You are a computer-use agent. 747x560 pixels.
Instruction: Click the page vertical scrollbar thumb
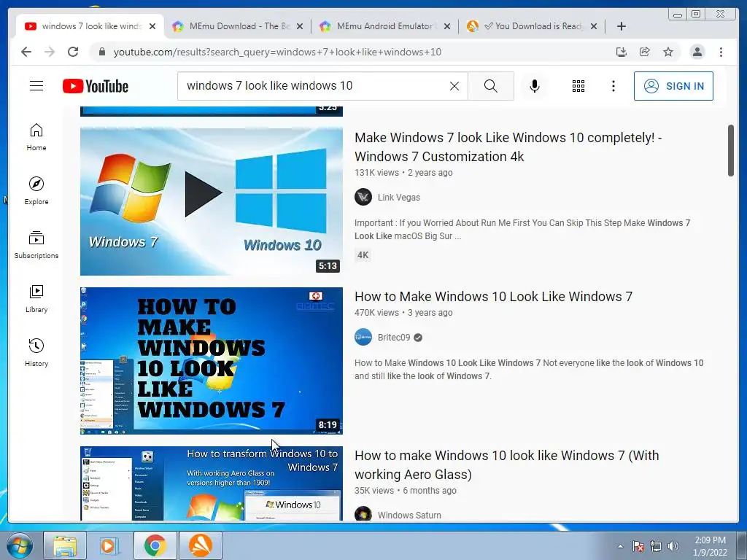pyautogui.click(x=731, y=150)
